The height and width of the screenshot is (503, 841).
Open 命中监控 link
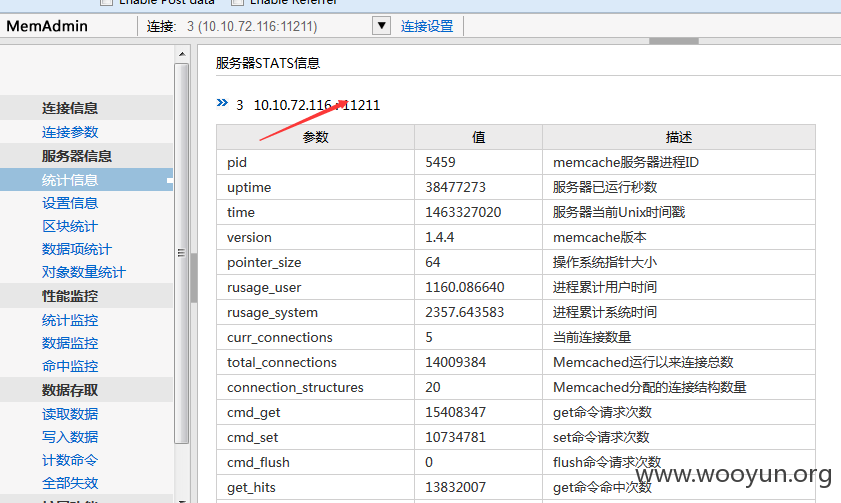click(x=70, y=366)
